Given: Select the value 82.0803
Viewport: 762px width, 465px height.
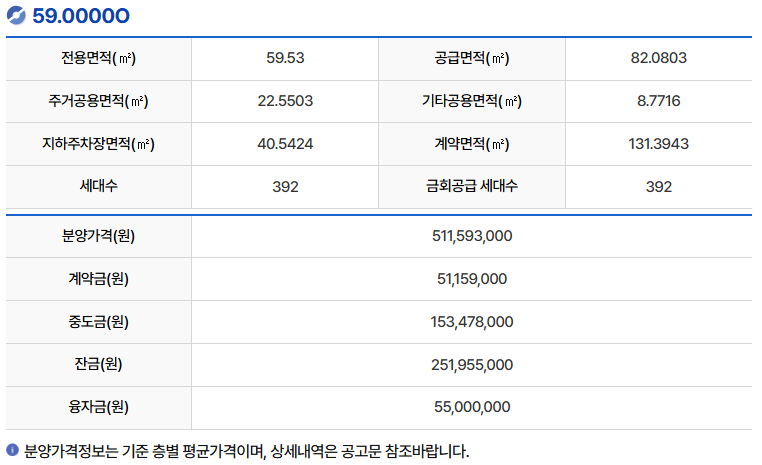Looking at the screenshot, I should coord(658,58).
